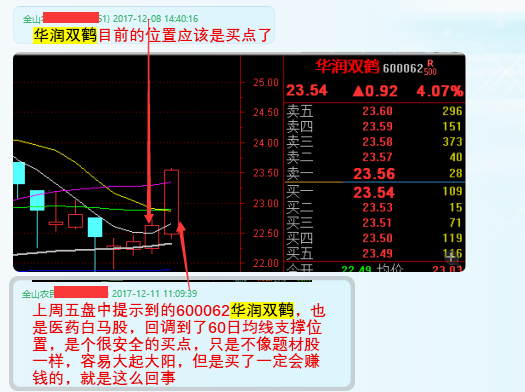Click the 2017-12-11 11:09:39 message timestamp
525x392 pixels.
click(154, 294)
